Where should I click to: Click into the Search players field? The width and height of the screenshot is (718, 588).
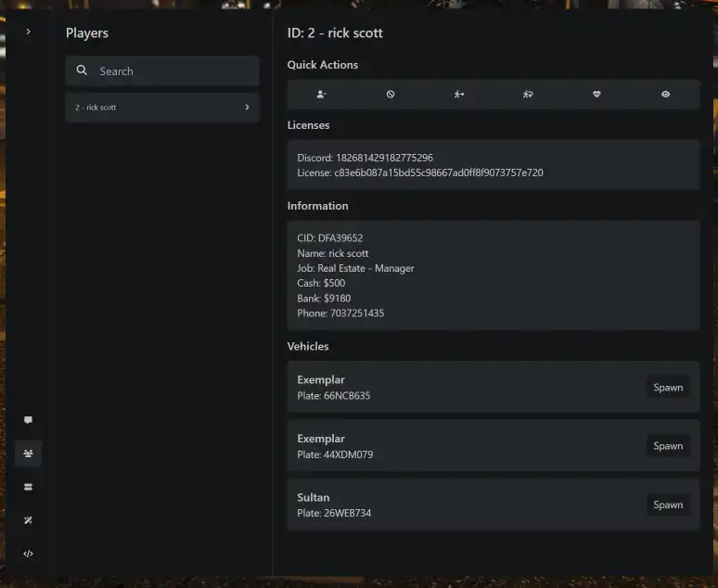[162, 71]
